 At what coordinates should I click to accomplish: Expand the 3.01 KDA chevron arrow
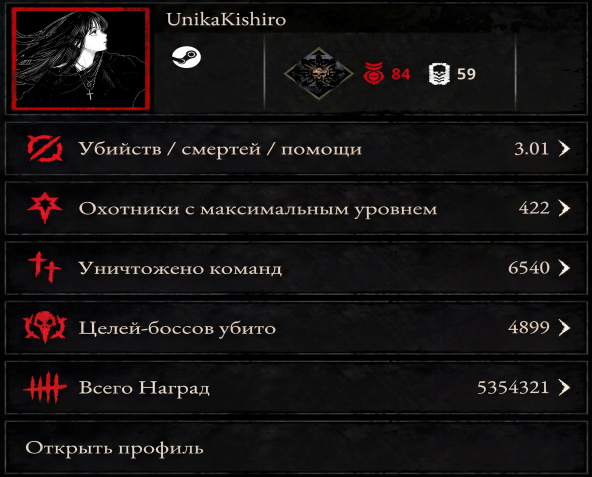coord(564,148)
